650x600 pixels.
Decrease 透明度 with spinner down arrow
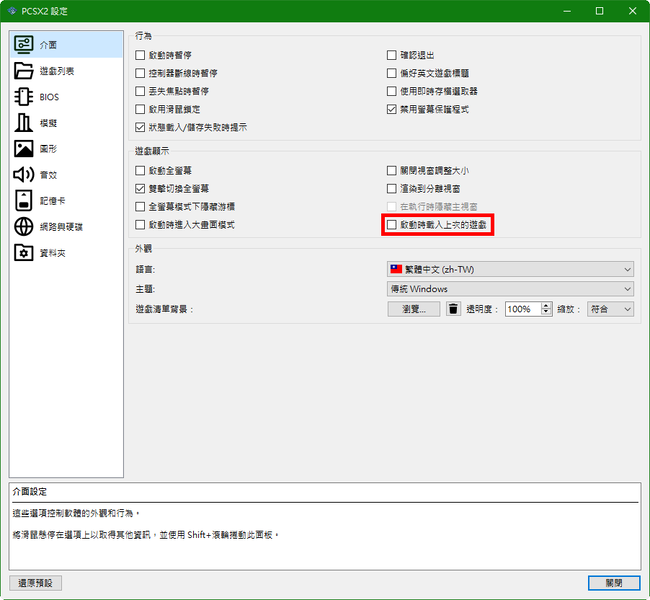pyautogui.click(x=546, y=312)
